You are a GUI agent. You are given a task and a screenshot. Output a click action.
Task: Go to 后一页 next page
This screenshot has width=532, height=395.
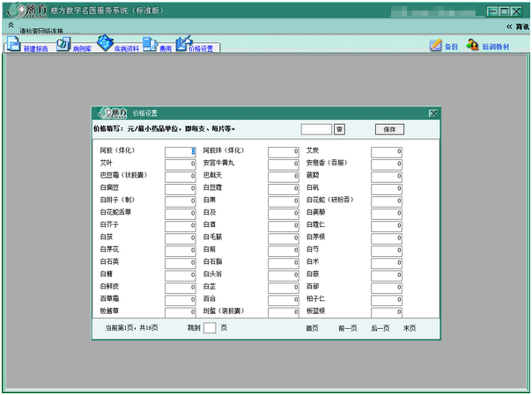click(x=380, y=328)
